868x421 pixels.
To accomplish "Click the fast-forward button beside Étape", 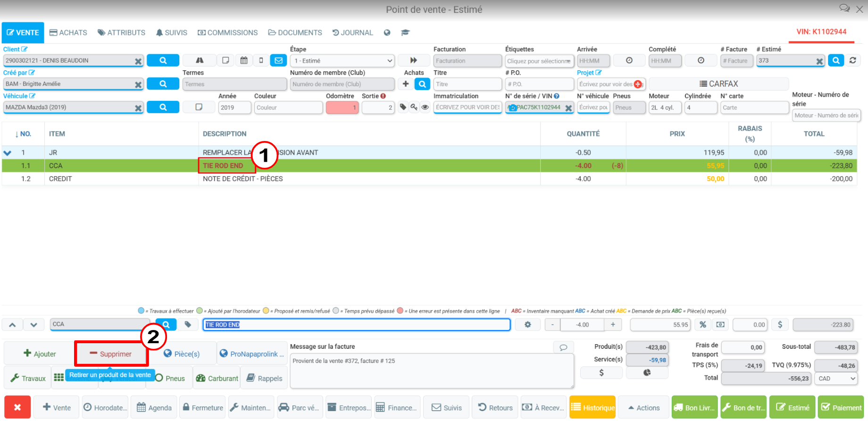I will click(x=414, y=60).
